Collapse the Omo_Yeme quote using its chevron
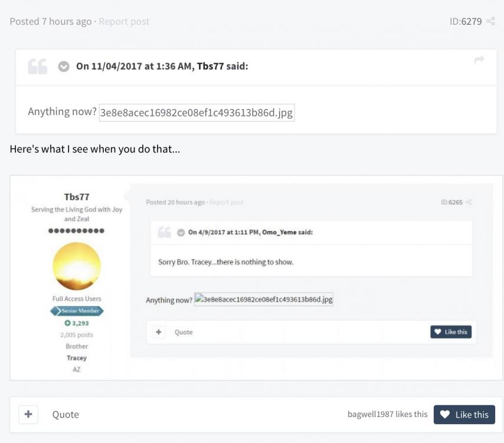 pos(181,232)
